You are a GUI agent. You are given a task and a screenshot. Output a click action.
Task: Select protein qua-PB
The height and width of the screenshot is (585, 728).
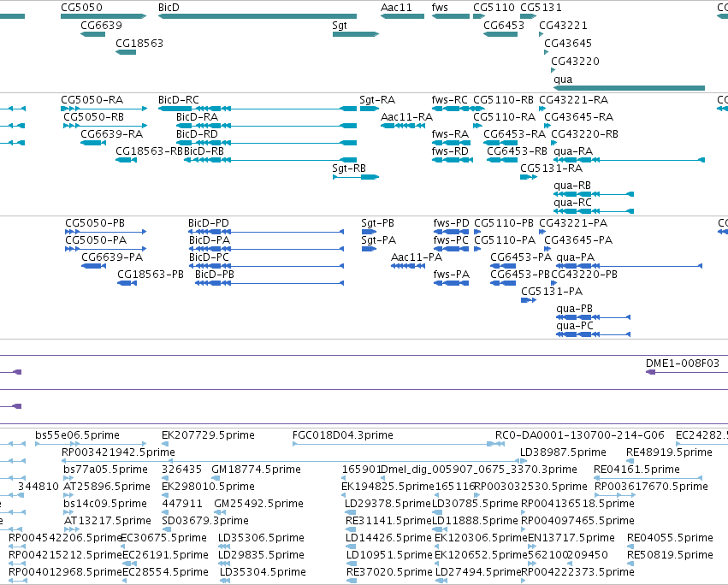point(594,317)
